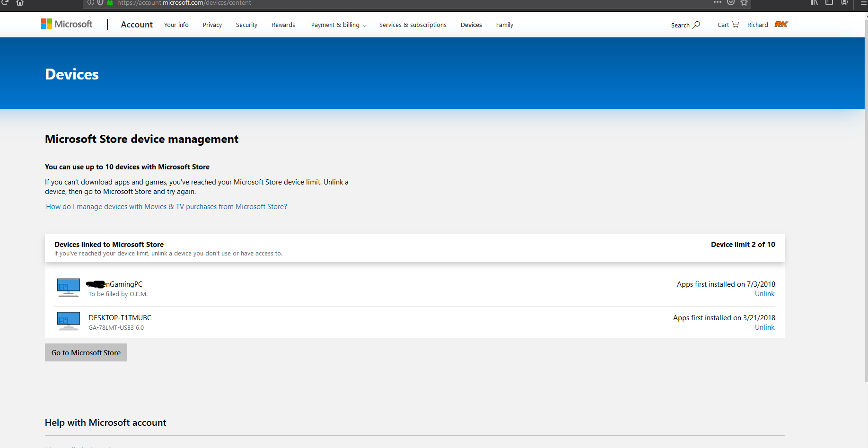Click the Microsoft logo
Screen dimensions: 868x448
[67, 24]
